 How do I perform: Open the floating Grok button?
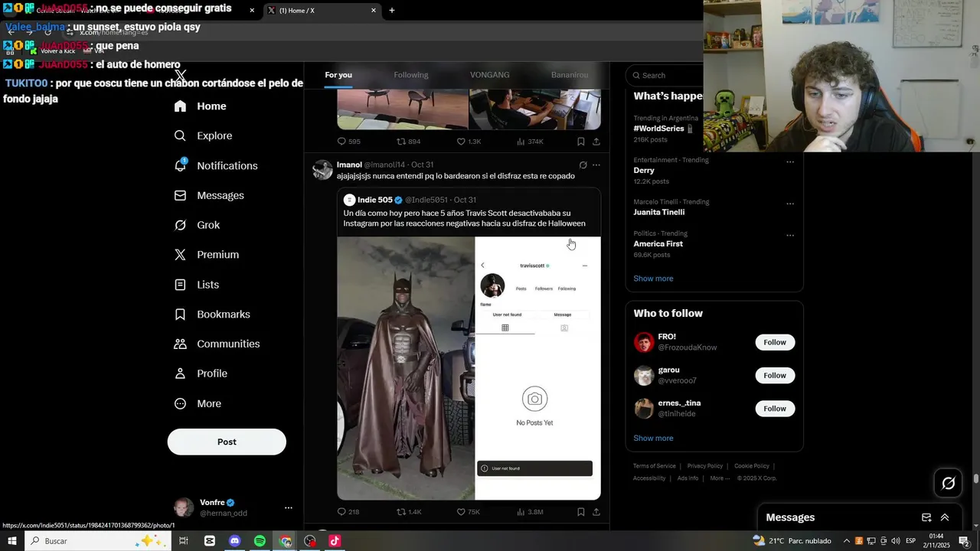[x=948, y=483]
